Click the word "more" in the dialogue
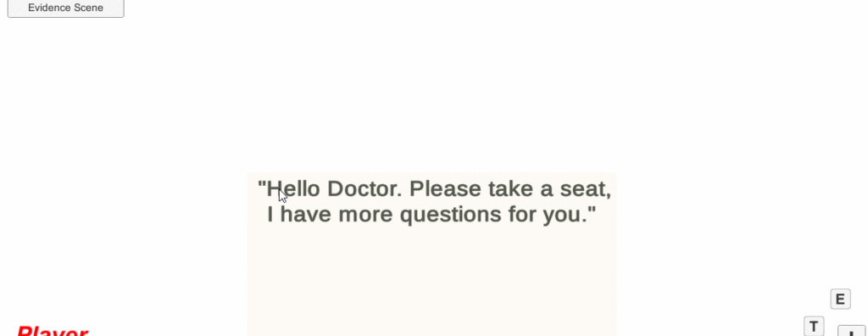Viewport: 868px width, 336px height. point(366,216)
